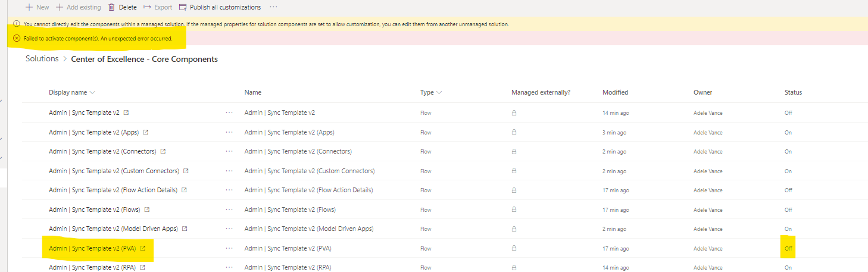The width and height of the screenshot is (868, 272).
Task: Click Add existing in toolbar
Action: (78, 7)
